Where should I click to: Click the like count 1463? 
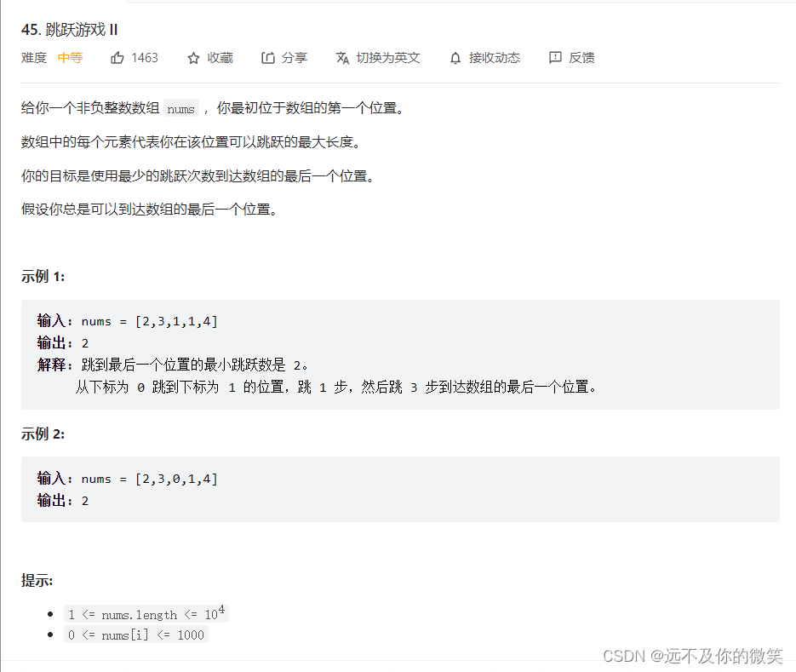point(145,58)
